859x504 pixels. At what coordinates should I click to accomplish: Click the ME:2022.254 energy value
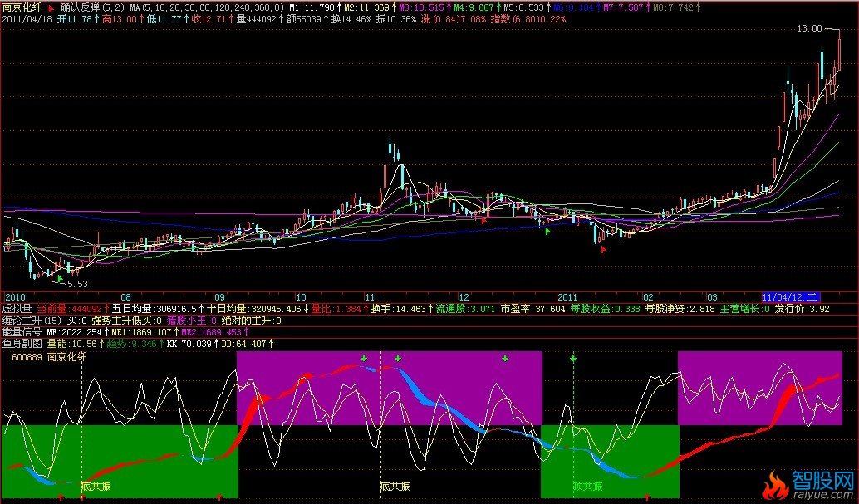point(75,332)
